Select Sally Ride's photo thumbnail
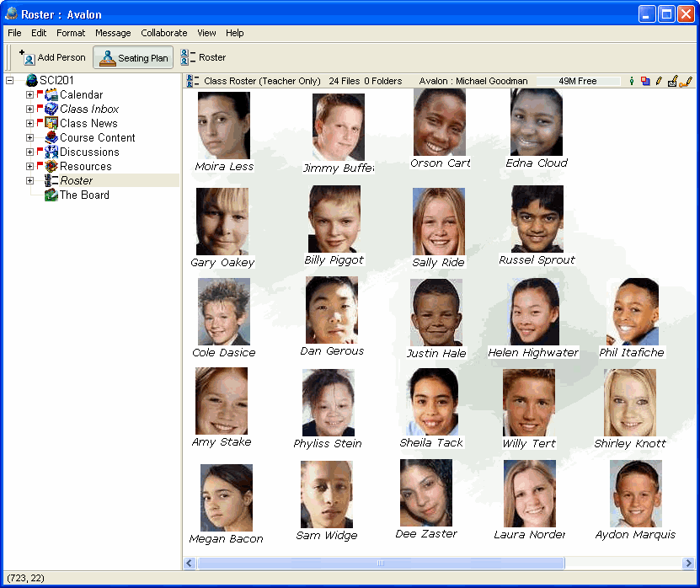The image size is (700, 588). (438, 222)
